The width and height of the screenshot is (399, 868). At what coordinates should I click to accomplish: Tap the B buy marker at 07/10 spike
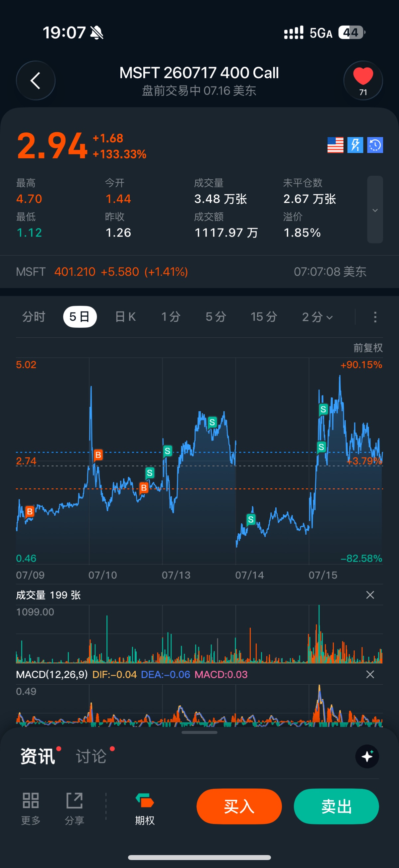tap(98, 455)
